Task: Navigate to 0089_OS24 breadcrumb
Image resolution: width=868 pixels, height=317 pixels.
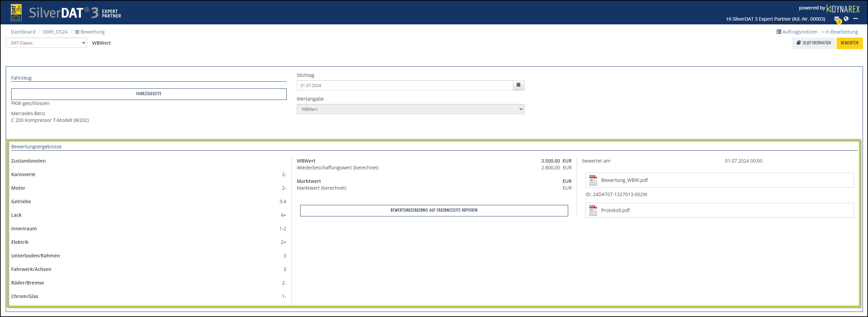Action: [x=55, y=32]
